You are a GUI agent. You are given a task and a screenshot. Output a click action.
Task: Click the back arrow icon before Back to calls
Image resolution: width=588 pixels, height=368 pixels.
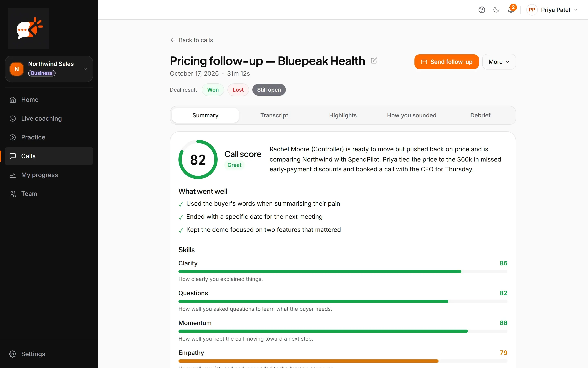173,40
